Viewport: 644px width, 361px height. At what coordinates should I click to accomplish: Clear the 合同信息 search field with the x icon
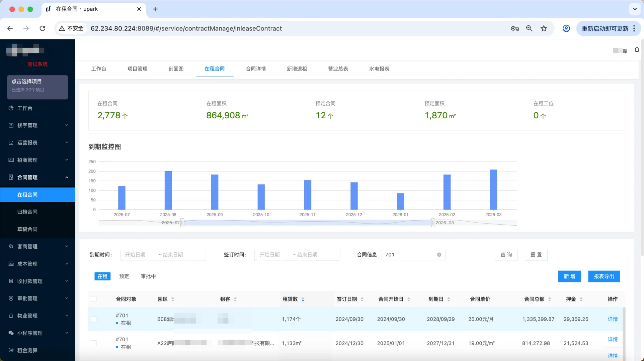tap(439, 254)
